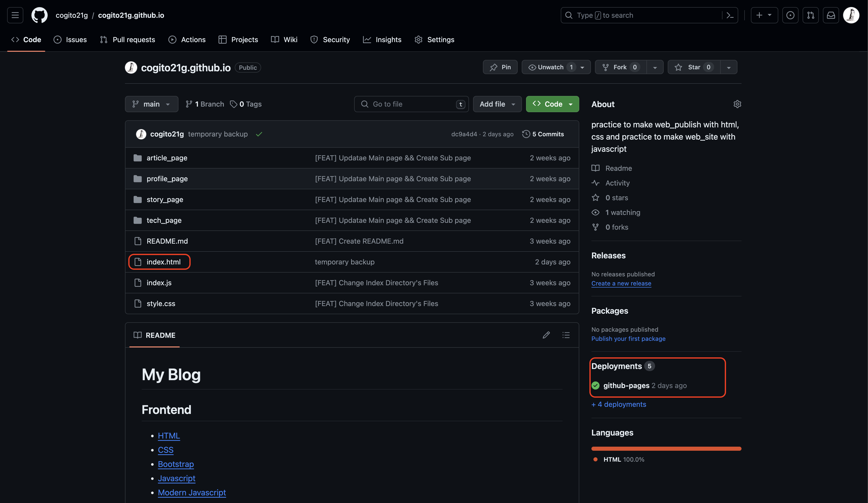The height and width of the screenshot is (503, 868).
Task: Open README outline list icon
Action: pos(566,335)
